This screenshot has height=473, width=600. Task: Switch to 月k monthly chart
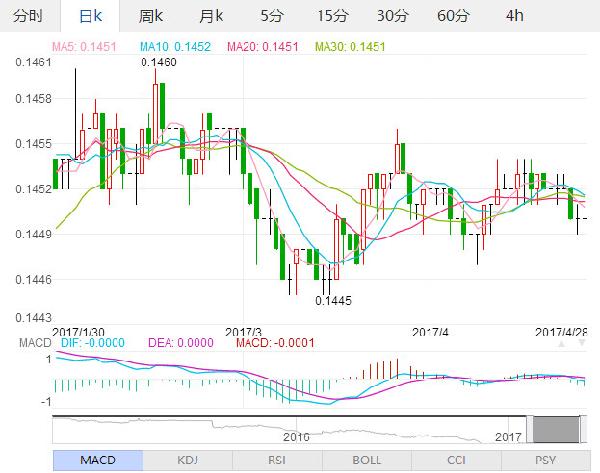pos(210,16)
